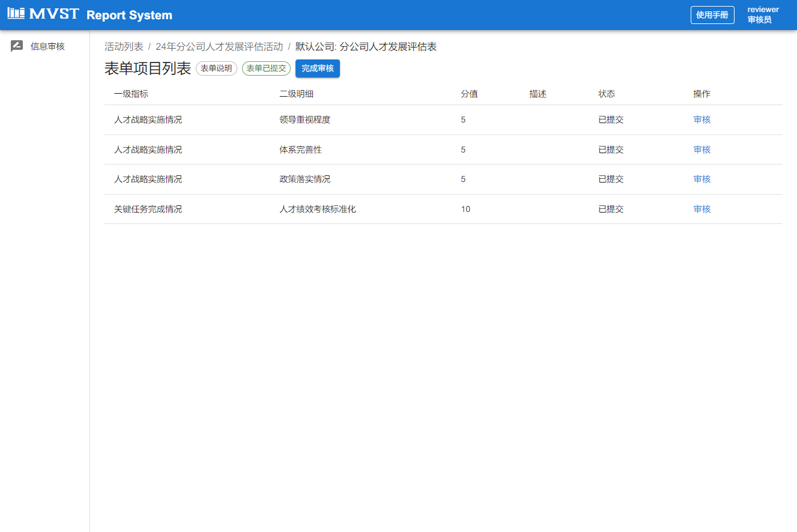Click the 表单项目列表 heading

148,68
